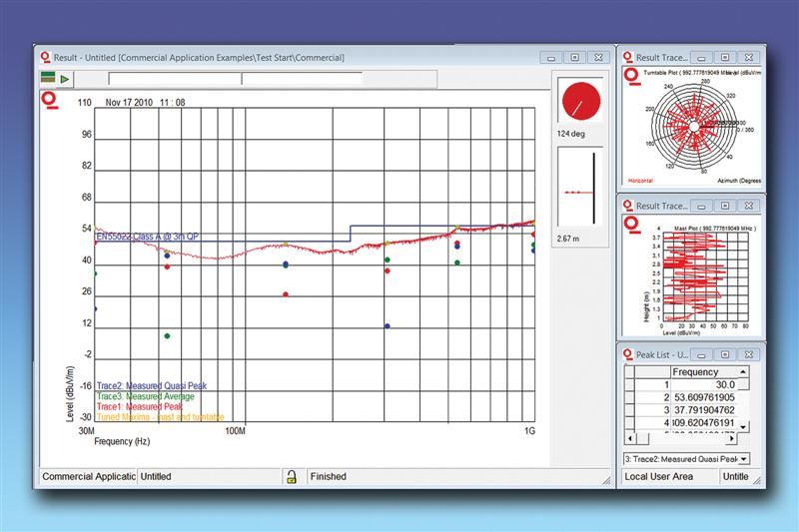Click the Tuned Maxima legend entry
Screen dimensions: 799x532
click(160, 417)
